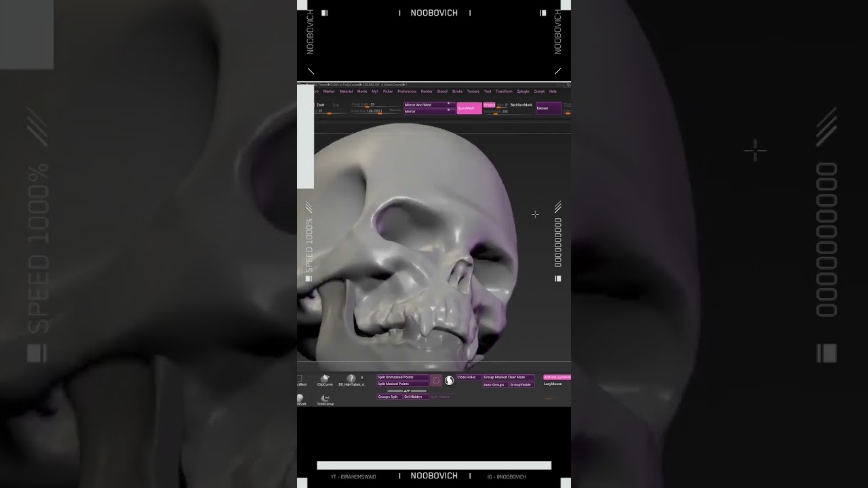Click the pink circle icon beside Split Unmasked Points
This screenshot has width=868, height=488.
[x=436, y=381]
